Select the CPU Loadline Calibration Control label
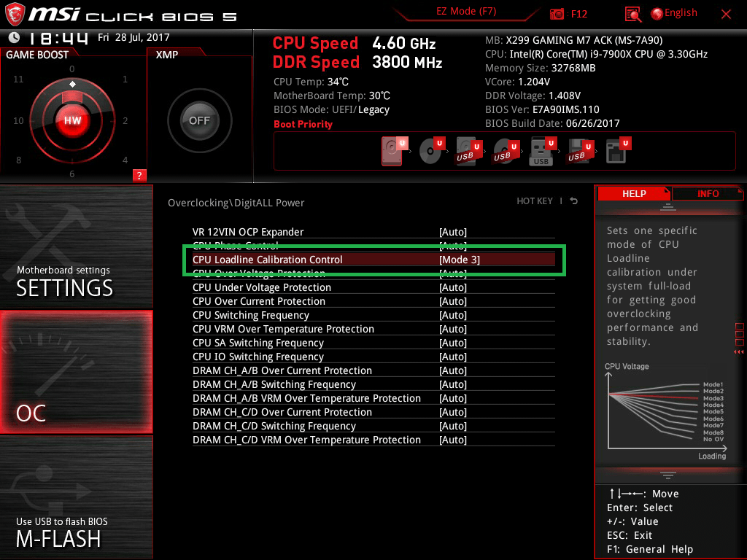This screenshot has height=560, width=747. point(267,260)
